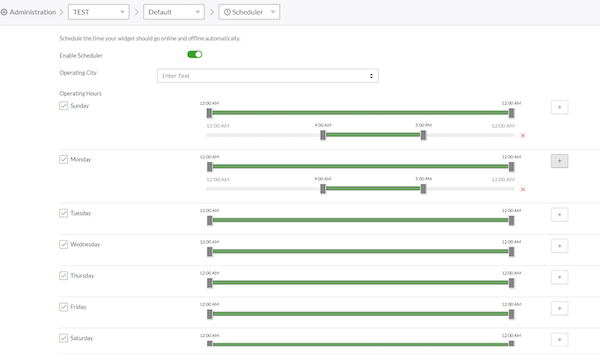600x360 pixels.
Task: Remove Monday's 9:00 AM–5:00 PM range
Action: click(x=523, y=189)
